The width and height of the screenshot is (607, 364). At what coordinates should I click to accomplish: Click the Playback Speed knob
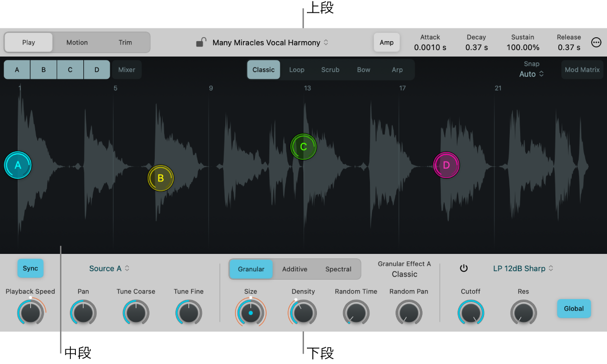[31, 313]
